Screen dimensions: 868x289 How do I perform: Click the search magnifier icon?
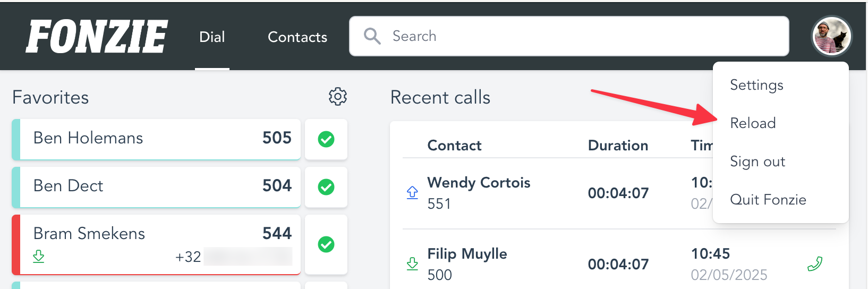372,36
